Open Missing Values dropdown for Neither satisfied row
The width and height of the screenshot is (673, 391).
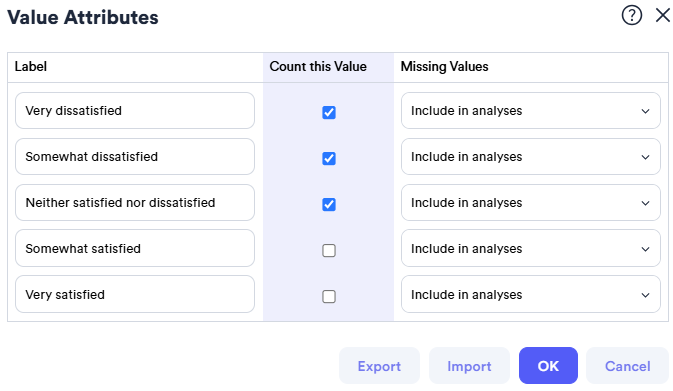(x=531, y=203)
